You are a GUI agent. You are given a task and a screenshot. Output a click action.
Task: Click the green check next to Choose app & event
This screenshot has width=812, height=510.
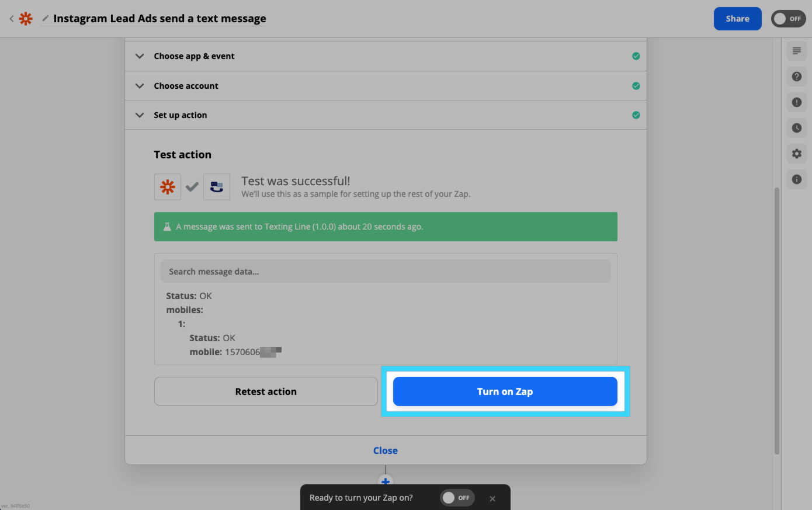[x=636, y=56]
